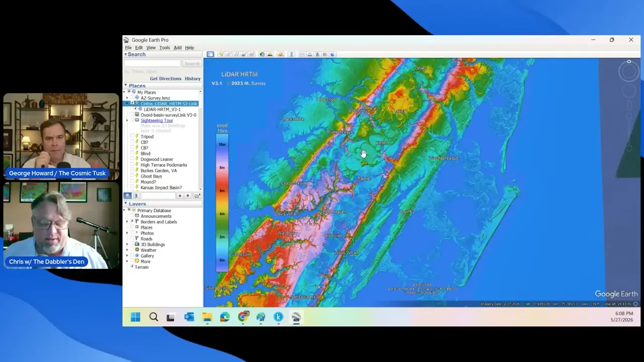Open Windows taskbar Search

[153, 317]
